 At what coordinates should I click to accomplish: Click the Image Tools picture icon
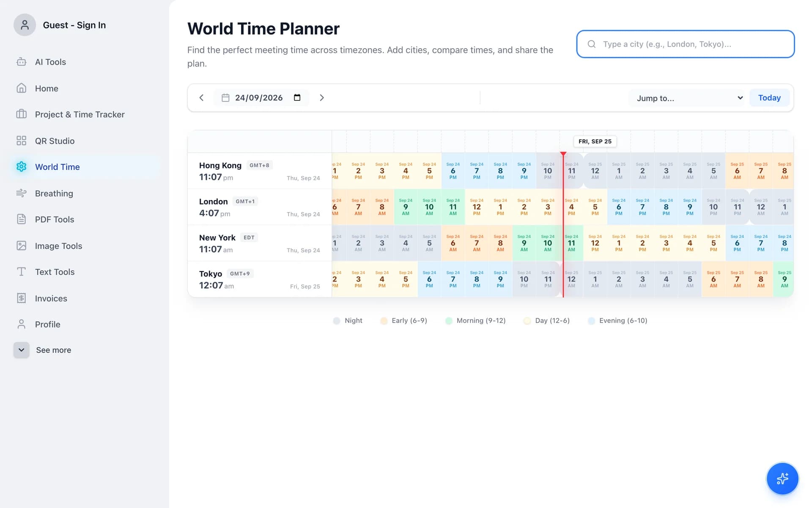coord(22,246)
